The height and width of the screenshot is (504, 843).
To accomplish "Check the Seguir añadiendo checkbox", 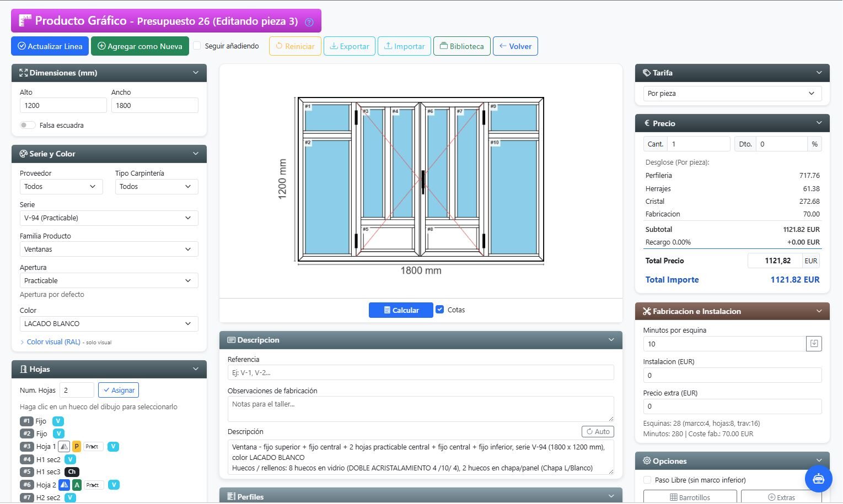I will point(197,46).
